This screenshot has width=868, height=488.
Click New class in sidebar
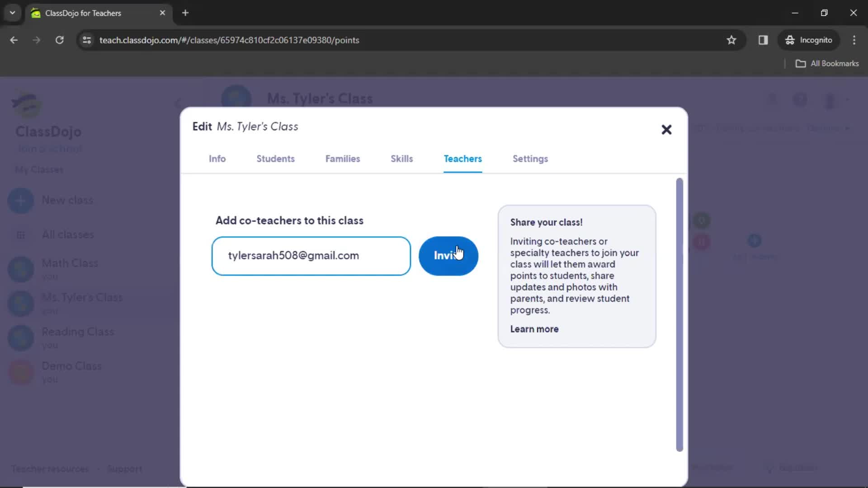coord(67,200)
